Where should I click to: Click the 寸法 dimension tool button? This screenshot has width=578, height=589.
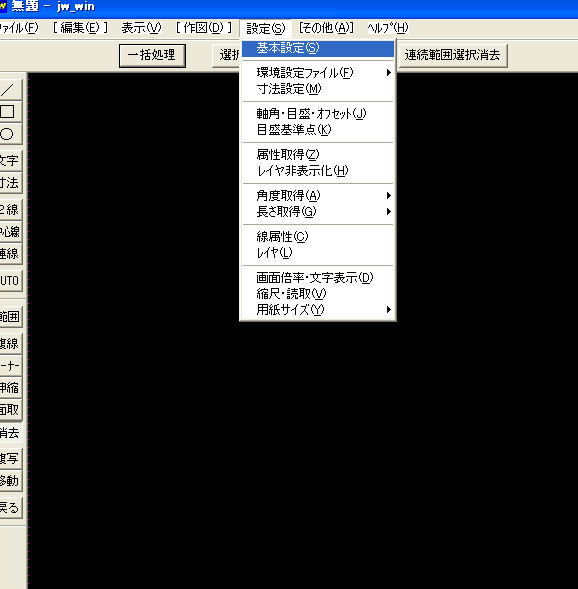pos(10,183)
